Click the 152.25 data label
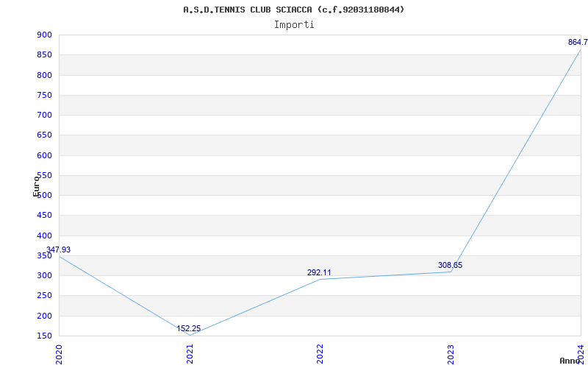 pyautogui.click(x=189, y=328)
